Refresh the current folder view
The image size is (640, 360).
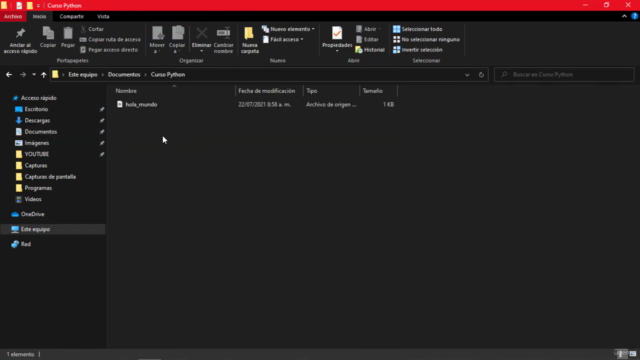coord(481,75)
